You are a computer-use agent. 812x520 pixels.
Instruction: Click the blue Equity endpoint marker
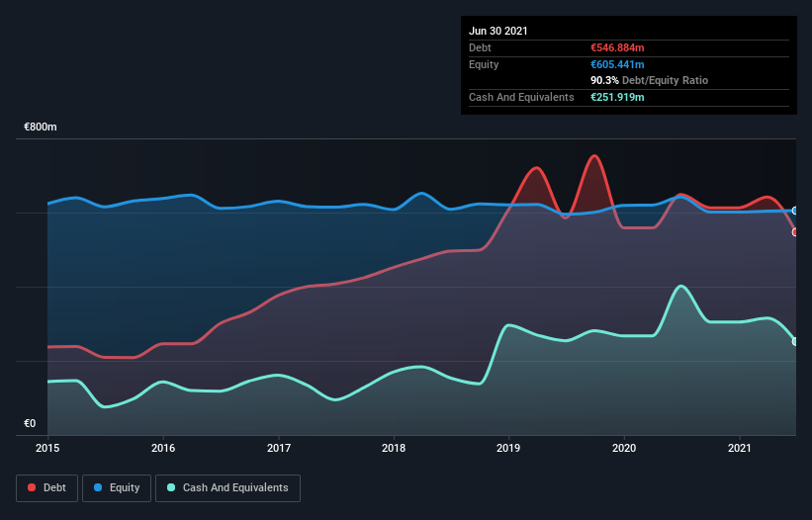[x=795, y=211]
